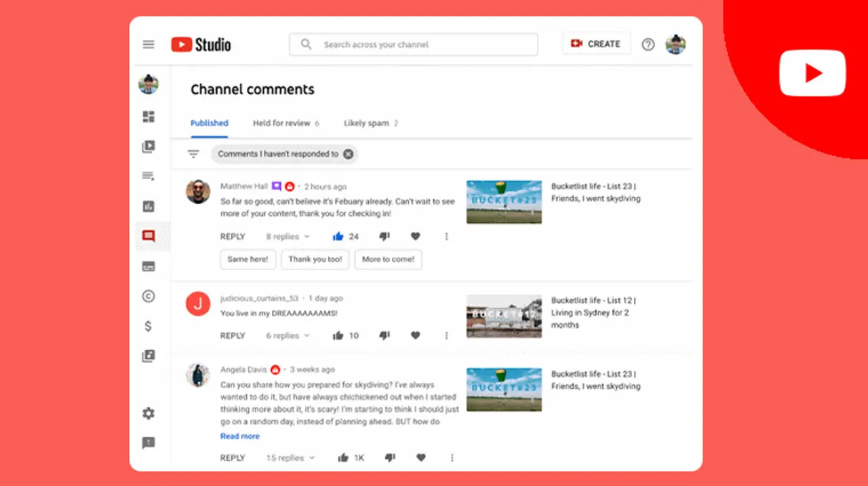Like Matthew Hall's comment

(x=338, y=236)
